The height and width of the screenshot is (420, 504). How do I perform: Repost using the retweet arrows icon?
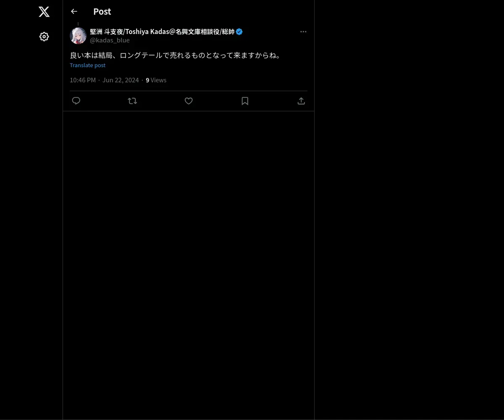(x=132, y=101)
